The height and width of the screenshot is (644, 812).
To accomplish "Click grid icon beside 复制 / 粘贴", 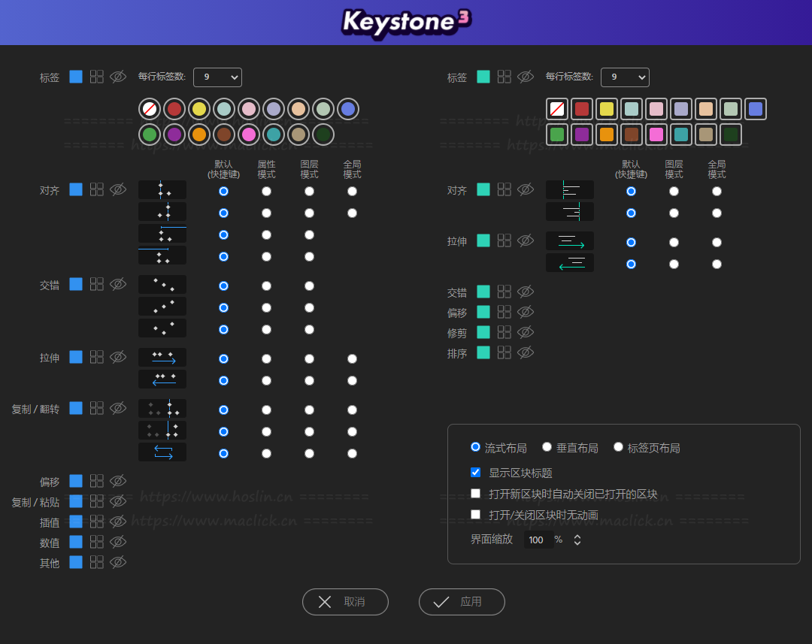I will pyautogui.click(x=97, y=501).
